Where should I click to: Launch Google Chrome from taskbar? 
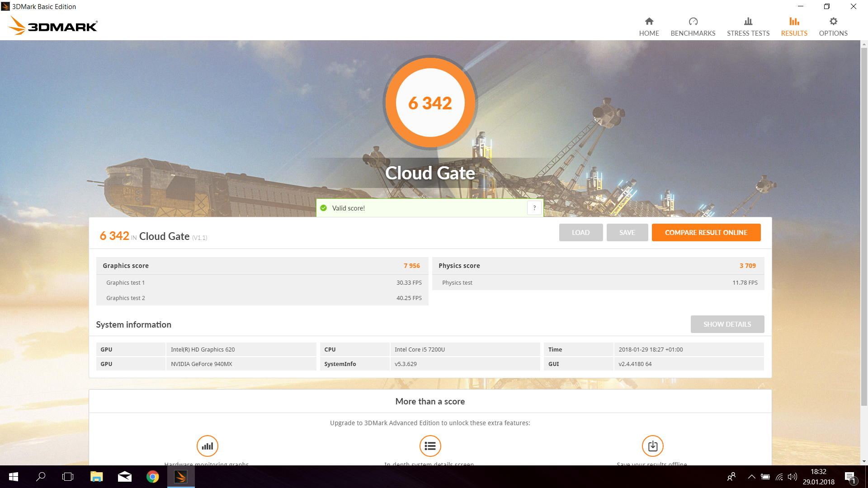(x=152, y=477)
